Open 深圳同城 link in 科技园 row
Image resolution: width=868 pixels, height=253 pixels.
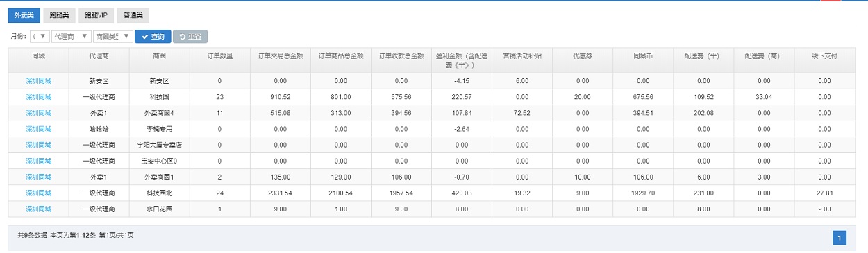(39, 97)
